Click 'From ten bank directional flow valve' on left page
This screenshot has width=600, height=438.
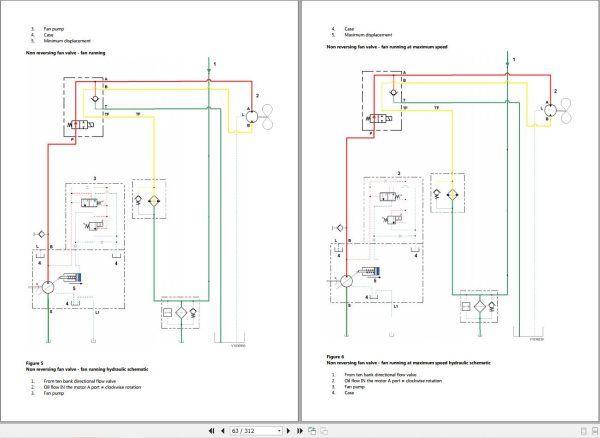[x=80, y=381]
